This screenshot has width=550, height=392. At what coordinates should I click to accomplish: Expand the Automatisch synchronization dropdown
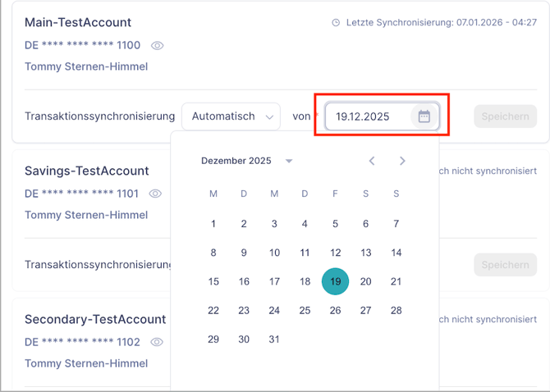tap(231, 116)
